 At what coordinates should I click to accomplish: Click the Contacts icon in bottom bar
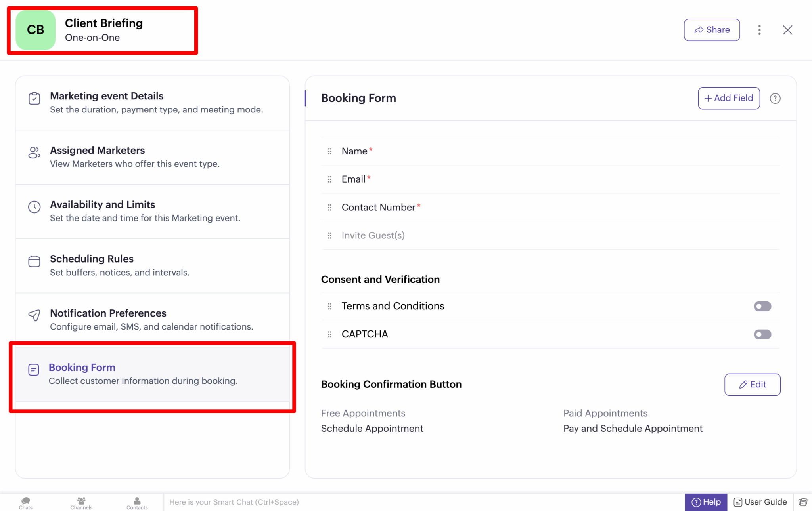click(137, 502)
